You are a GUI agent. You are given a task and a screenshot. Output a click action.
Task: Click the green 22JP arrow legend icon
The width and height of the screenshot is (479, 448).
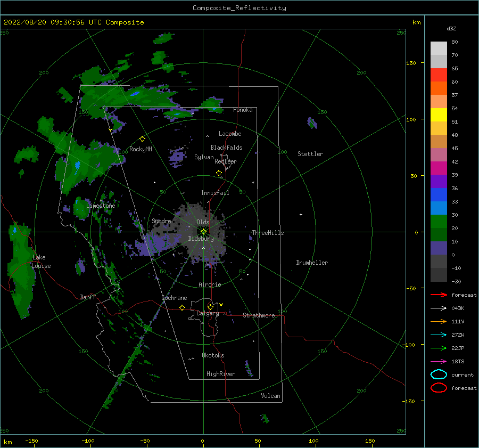pyautogui.click(x=439, y=348)
